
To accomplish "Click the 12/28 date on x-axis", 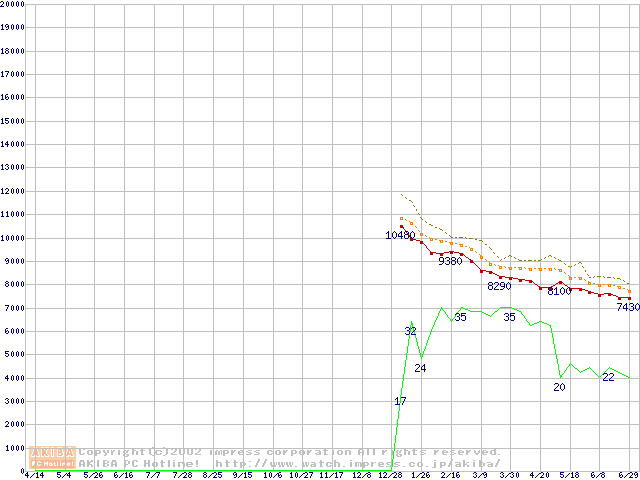I will 390,475.
